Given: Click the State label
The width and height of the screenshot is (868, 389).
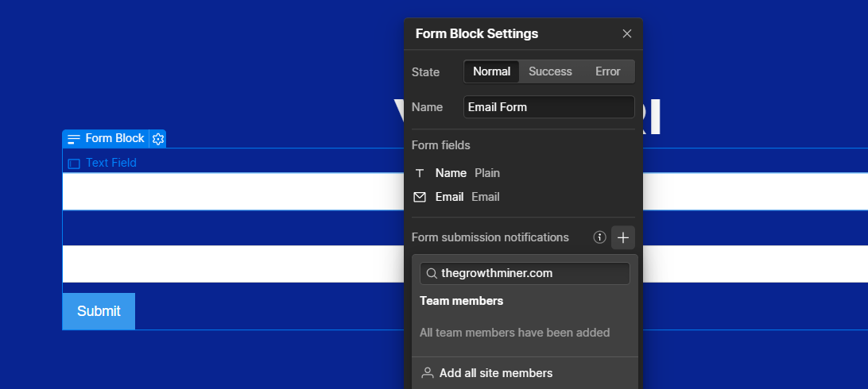Looking at the screenshot, I should (x=425, y=71).
